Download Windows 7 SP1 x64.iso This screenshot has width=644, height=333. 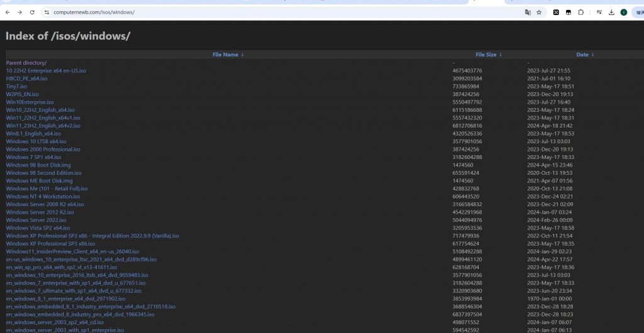click(33, 157)
